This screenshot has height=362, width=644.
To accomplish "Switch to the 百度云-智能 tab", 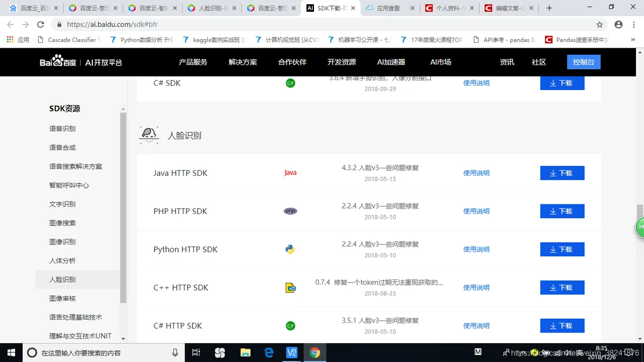I will click(x=152, y=8).
